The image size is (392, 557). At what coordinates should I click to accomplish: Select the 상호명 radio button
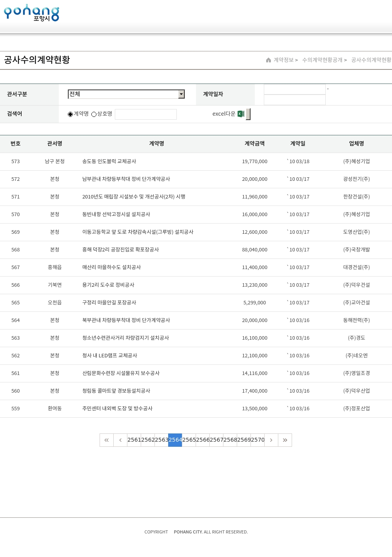coord(94,114)
